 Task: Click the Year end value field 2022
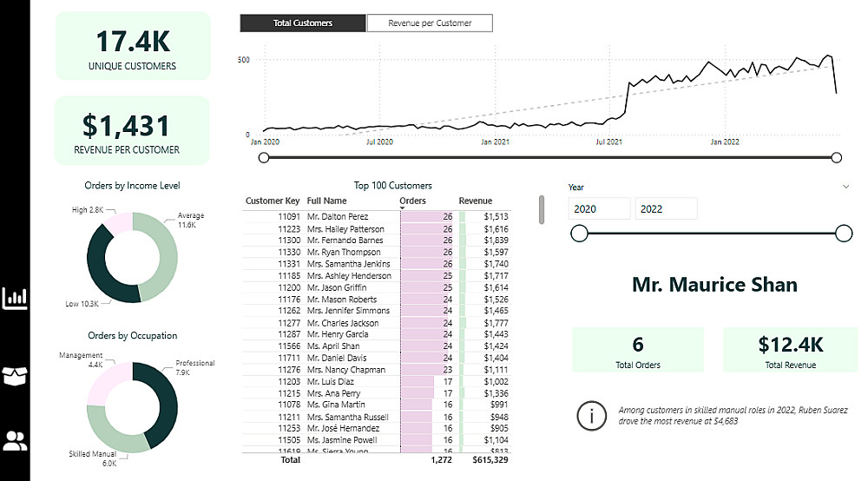click(666, 209)
